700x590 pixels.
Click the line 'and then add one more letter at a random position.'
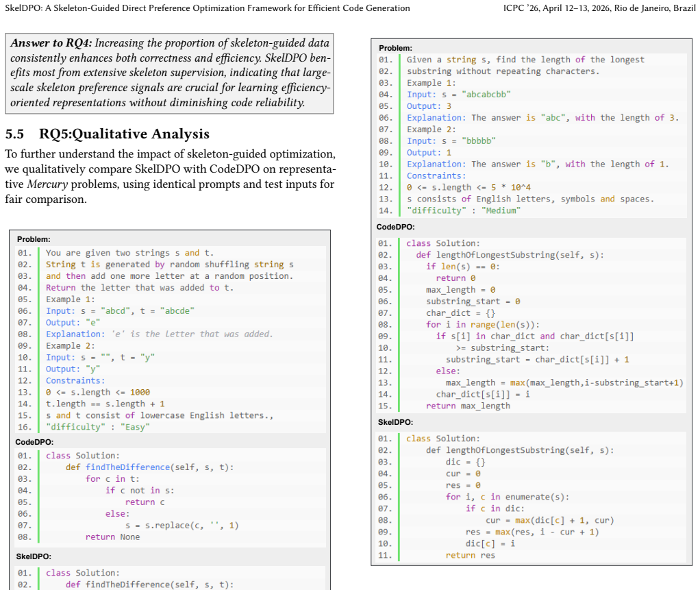tap(169, 276)
